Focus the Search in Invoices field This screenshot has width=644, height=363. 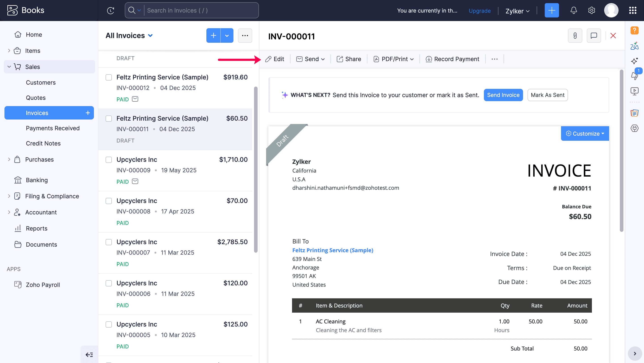click(201, 11)
